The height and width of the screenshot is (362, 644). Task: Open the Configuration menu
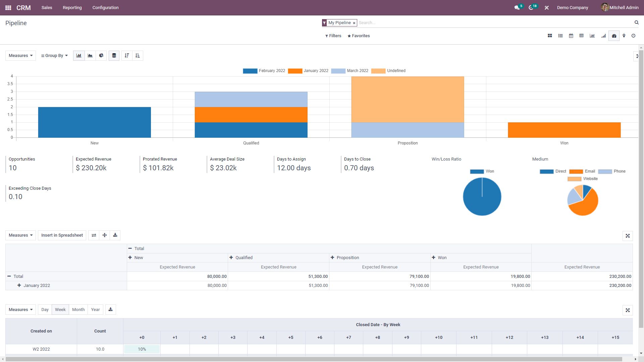[105, 8]
